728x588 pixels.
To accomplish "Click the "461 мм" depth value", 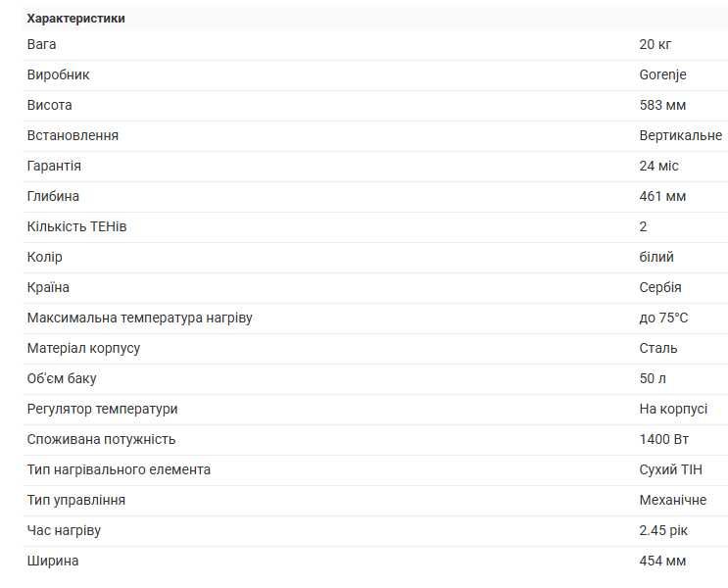I will click(x=662, y=196).
